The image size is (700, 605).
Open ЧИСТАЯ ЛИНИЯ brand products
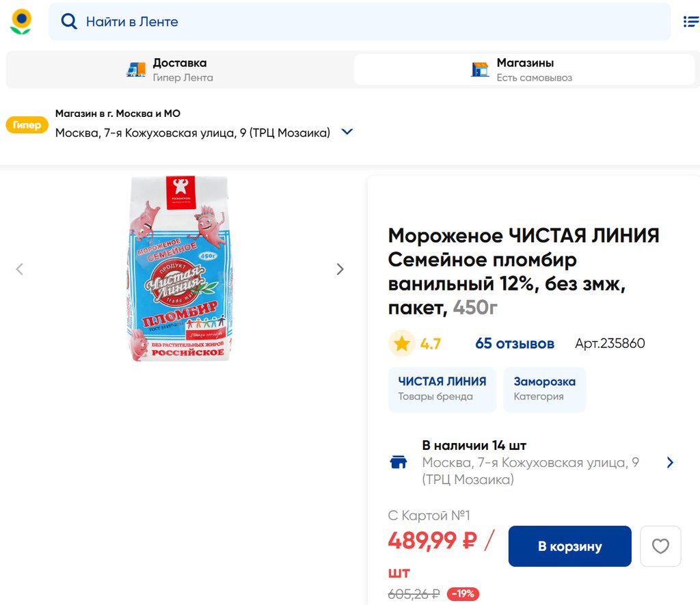[x=442, y=389]
